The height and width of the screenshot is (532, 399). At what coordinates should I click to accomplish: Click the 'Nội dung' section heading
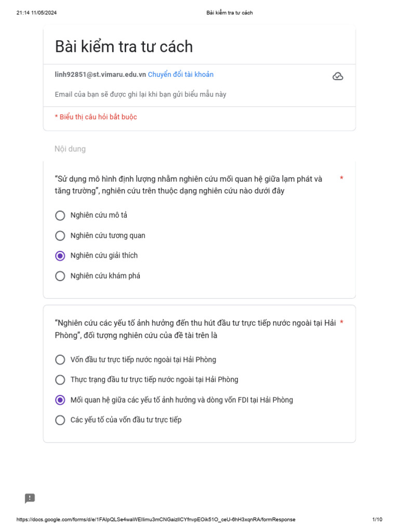[x=70, y=149]
